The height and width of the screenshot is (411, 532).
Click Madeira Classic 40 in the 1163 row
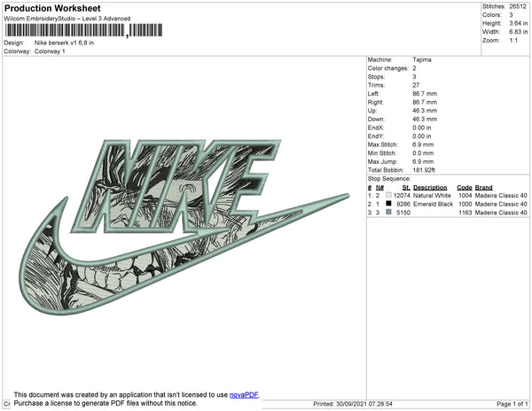pos(501,213)
